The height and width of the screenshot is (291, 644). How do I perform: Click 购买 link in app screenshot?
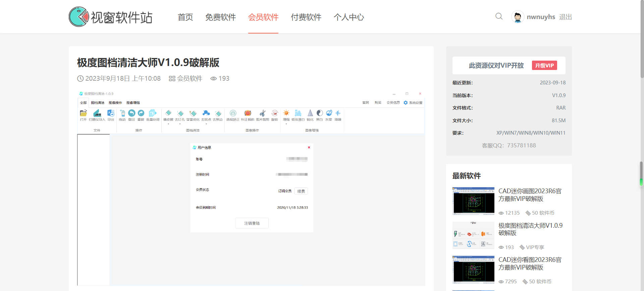point(378,102)
